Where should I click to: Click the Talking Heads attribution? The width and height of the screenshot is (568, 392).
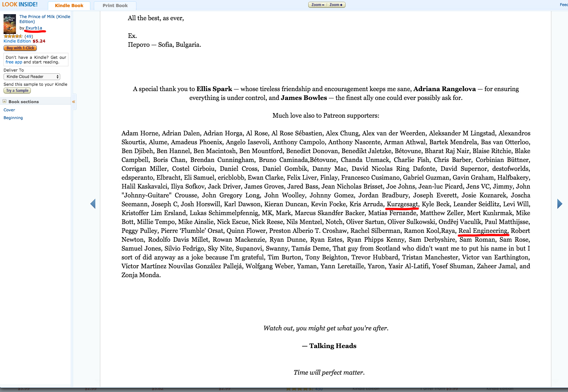click(x=329, y=346)
